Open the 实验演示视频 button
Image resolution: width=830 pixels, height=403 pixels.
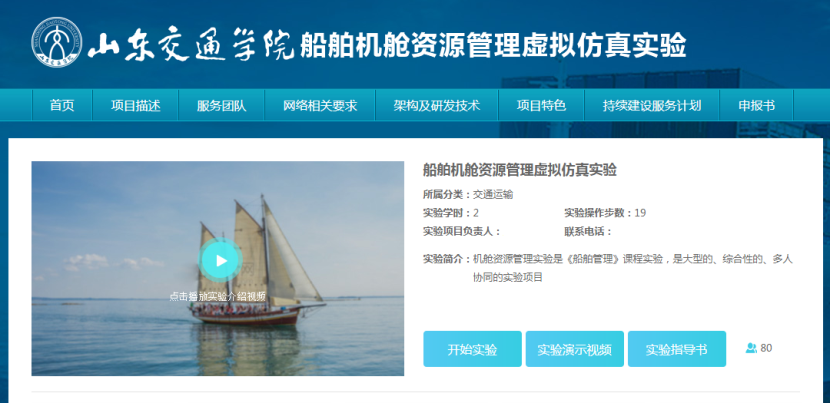pyautogui.click(x=574, y=349)
